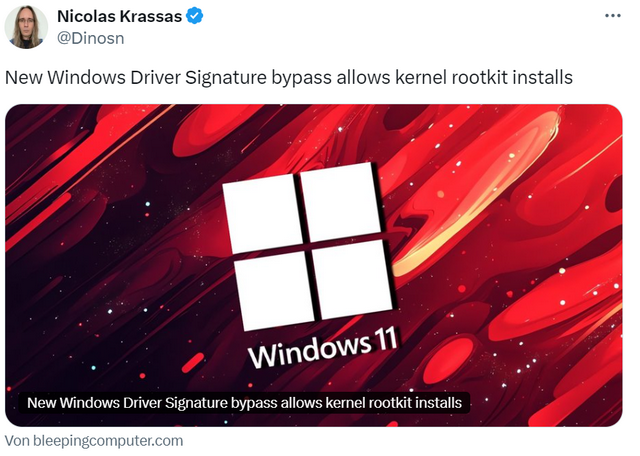Click the bottom-left white pane of Windows logo
This screenshot has width=640, height=456.
point(275,291)
